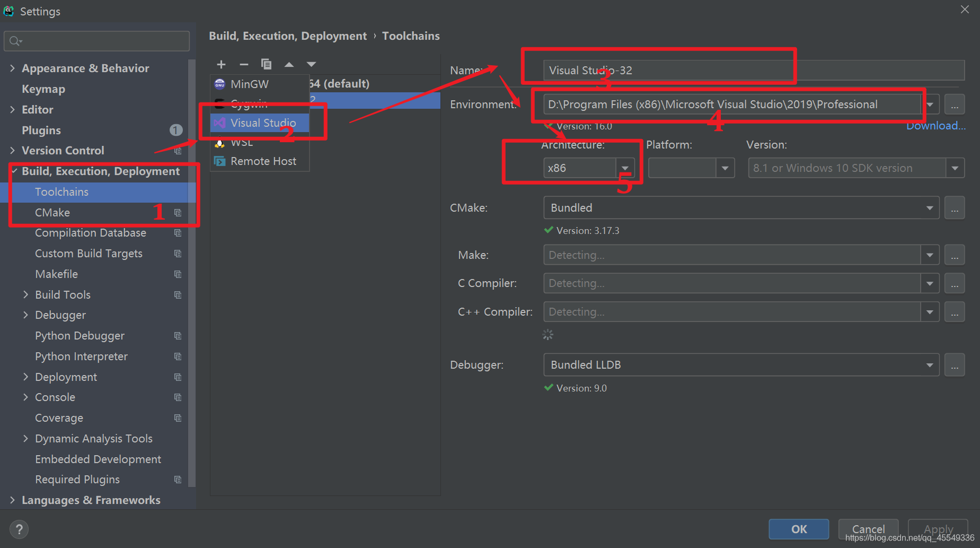Expand Dynamic Analysis Tools node

pyautogui.click(x=25, y=438)
